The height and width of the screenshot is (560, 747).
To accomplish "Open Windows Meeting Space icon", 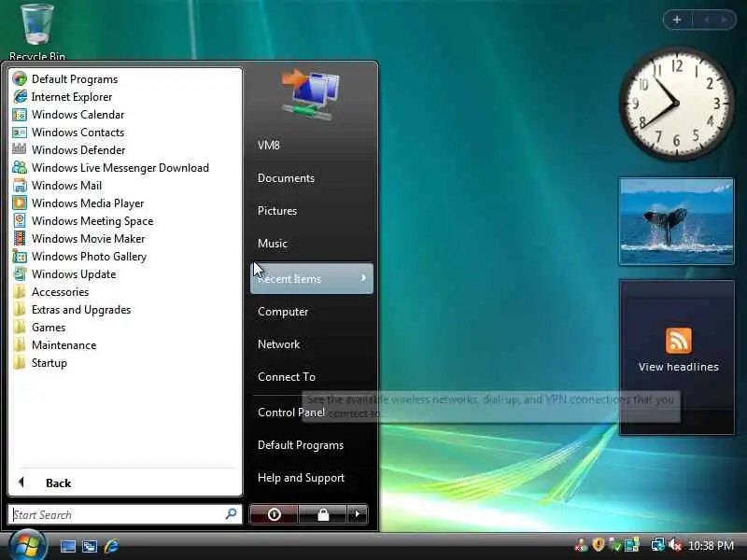I will [20, 221].
